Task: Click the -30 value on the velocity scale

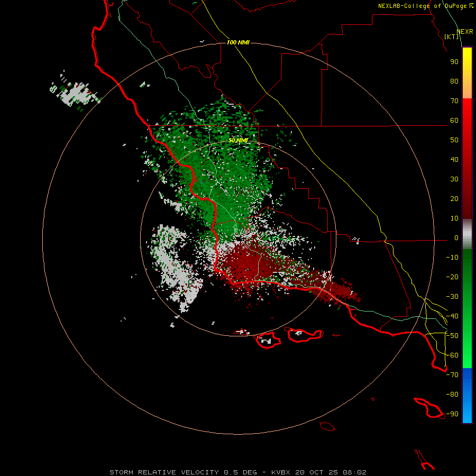Action: (452, 297)
